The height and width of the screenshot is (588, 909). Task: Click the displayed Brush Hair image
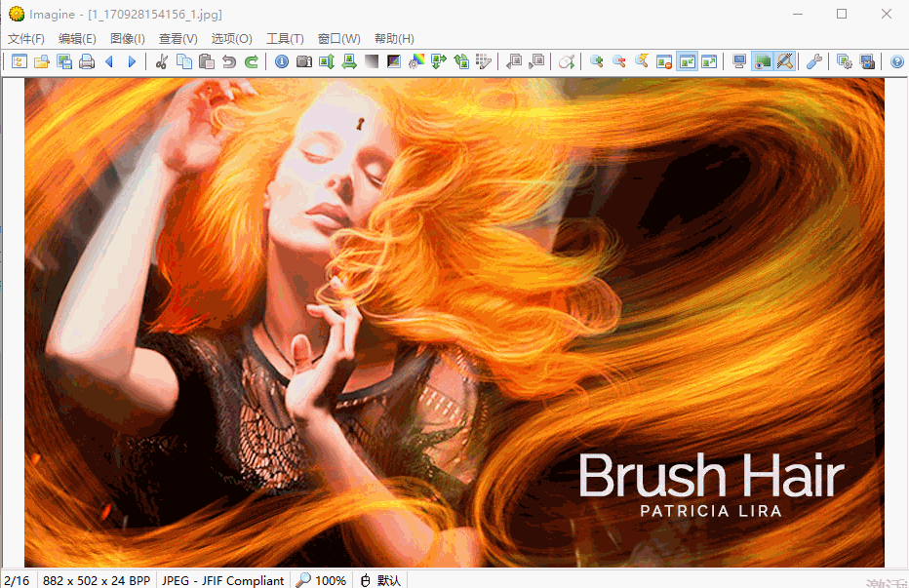(x=454, y=323)
